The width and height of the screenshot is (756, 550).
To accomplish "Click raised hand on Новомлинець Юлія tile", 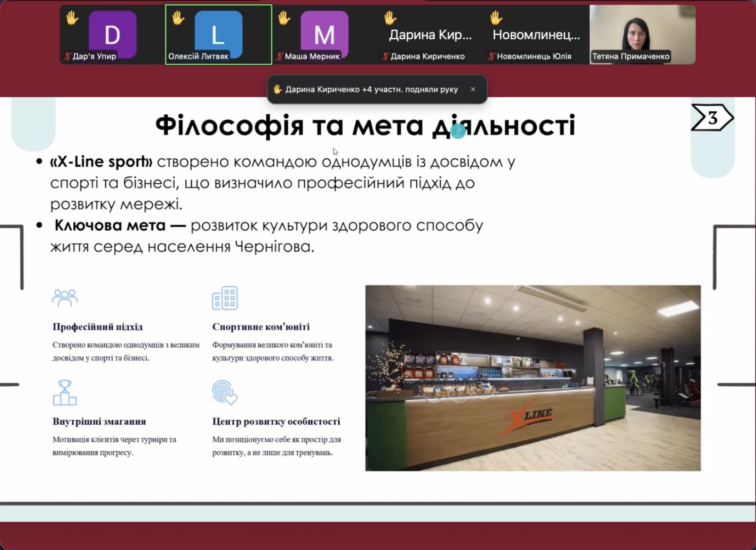I will tap(496, 18).
